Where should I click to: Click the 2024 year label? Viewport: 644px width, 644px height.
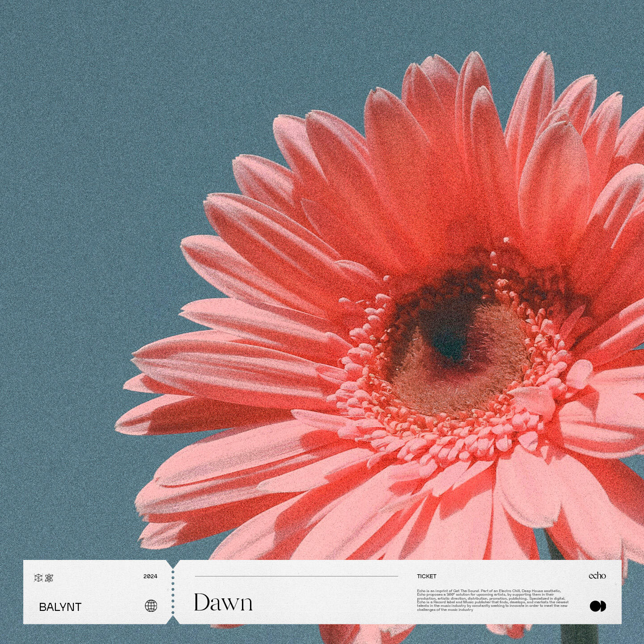coord(150,576)
